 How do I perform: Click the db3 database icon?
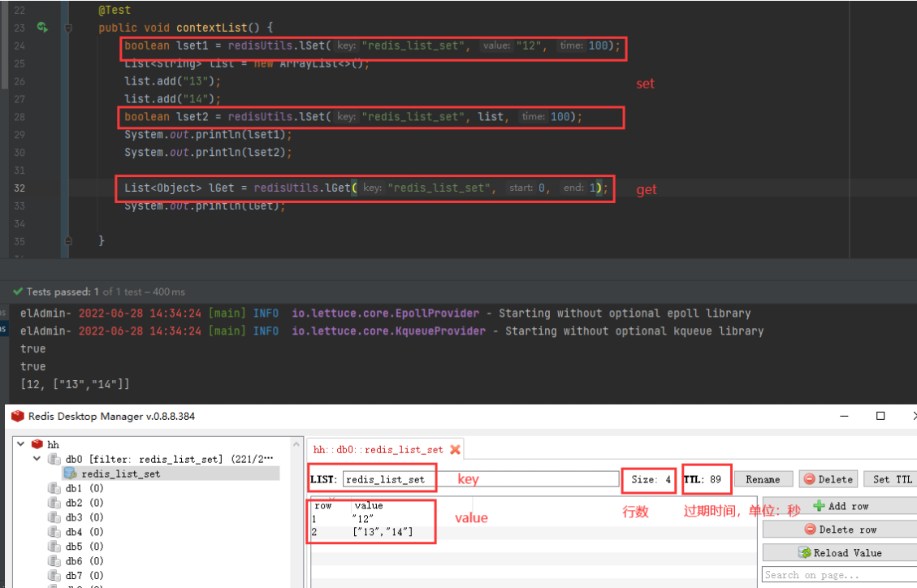click(54, 517)
